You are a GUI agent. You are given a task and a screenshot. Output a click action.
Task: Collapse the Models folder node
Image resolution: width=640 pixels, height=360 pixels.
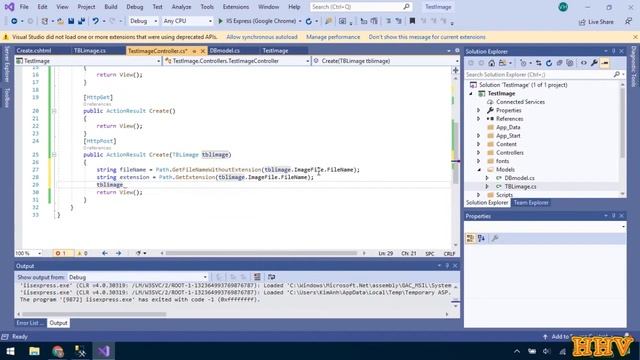click(479, 170)
